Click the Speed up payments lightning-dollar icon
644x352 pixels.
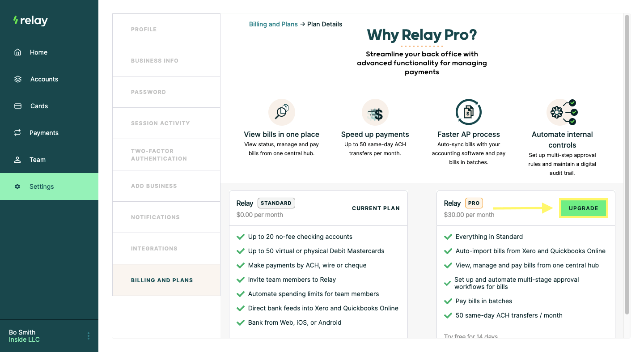375,112
